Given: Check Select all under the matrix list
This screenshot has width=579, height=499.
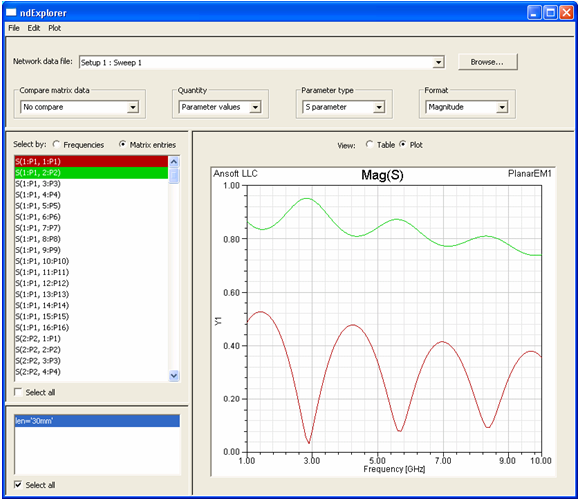Looking at the screenshot, I should point(18,392).
